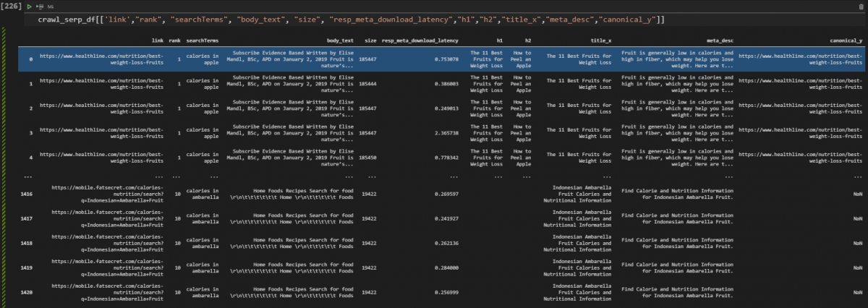868x308 pixels.
Task: Click the latency value 0.241927
Action: pyautogui.click(x=447, y=218)
